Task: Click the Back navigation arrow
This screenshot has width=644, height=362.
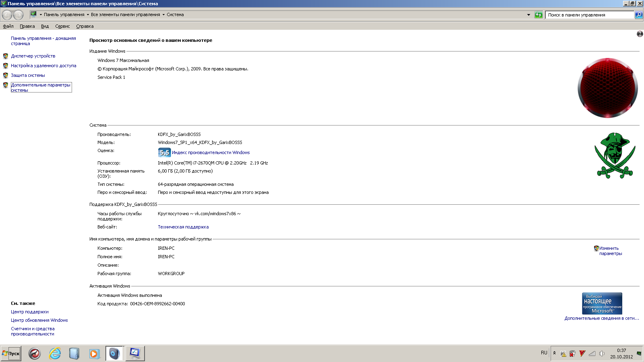Action: (7, 15)
